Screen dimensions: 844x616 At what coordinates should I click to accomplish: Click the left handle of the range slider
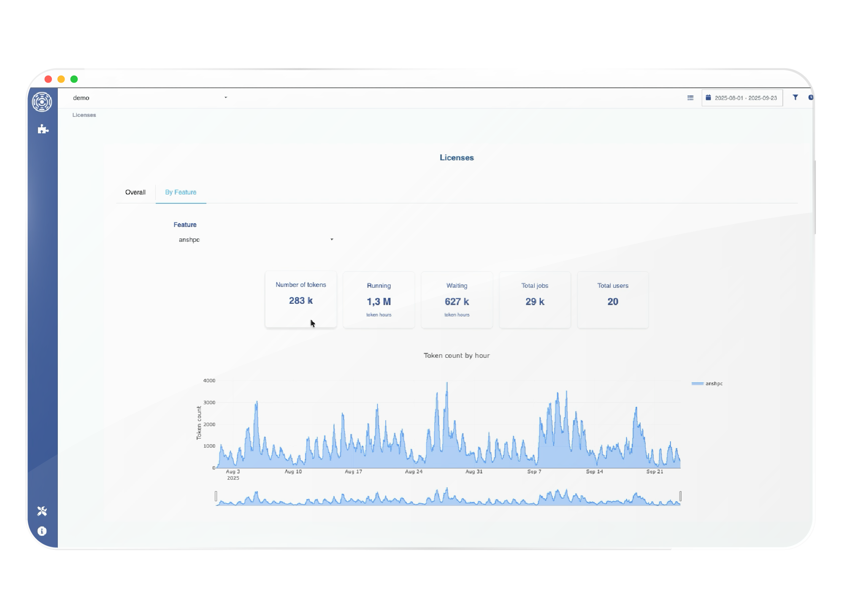216,496
